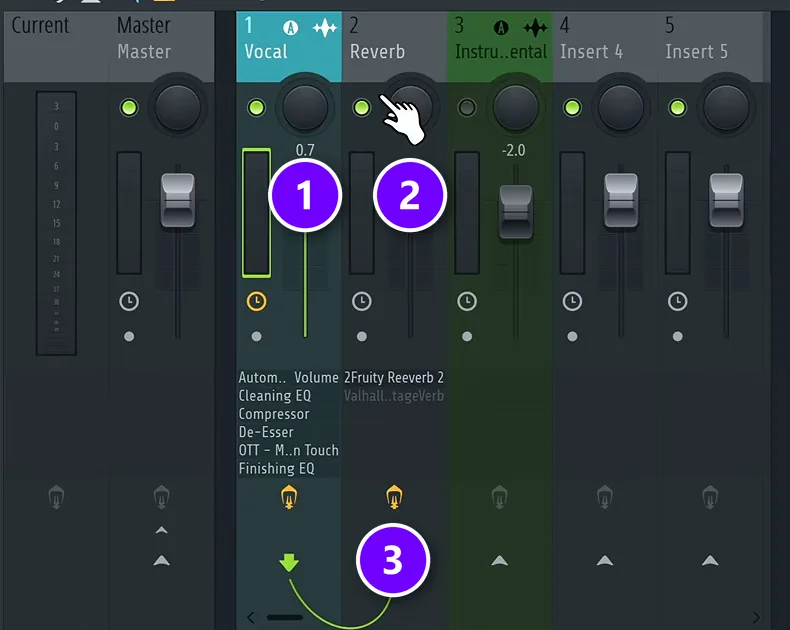The height and width of the screenshot is (630, 790).
Task: Open the Master track latency clock icon
Action: pos(129,301)
